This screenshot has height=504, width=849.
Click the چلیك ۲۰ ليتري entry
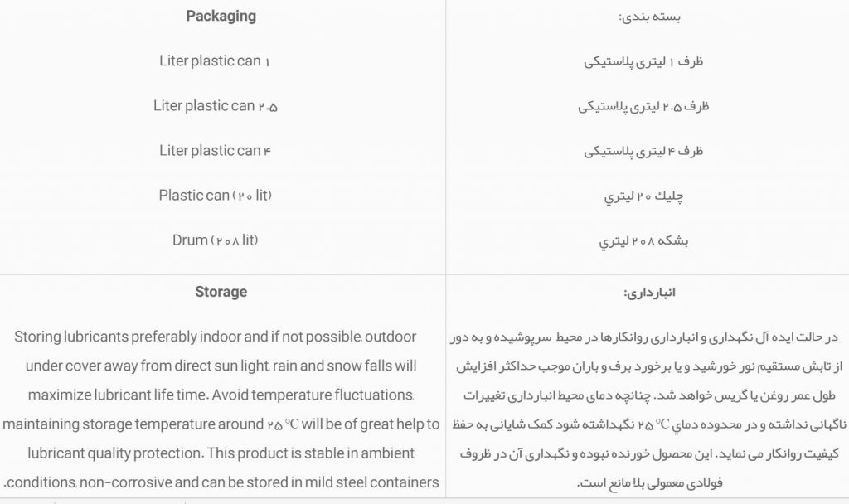point(643,196)
